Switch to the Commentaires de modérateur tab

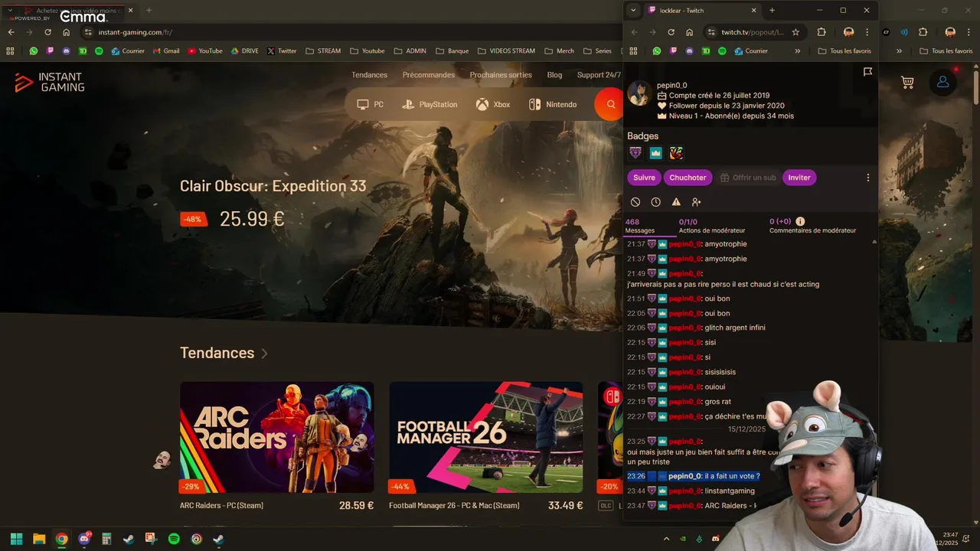tap(812, 226)
